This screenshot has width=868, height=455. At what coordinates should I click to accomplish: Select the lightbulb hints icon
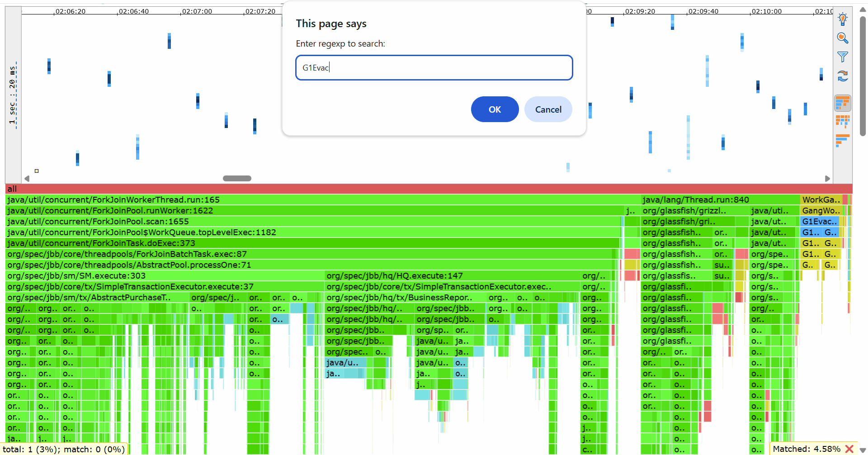click(x=843, y=19)
